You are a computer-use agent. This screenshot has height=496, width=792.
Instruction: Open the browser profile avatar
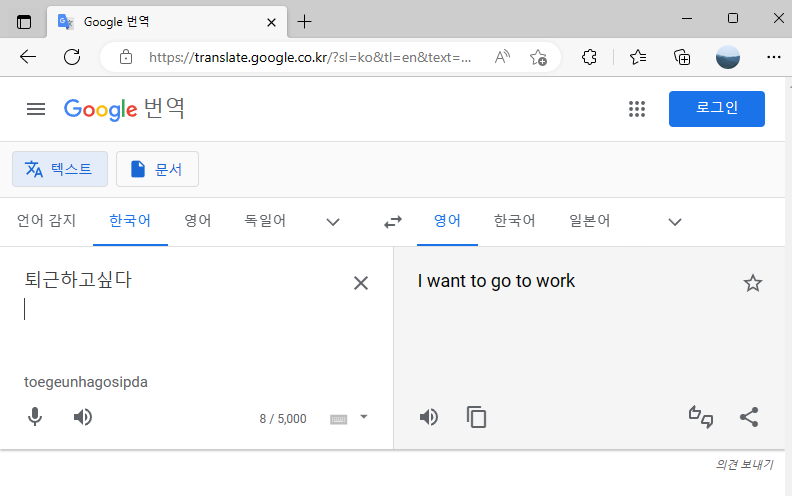pyautogui.click(x=728, y=57)
